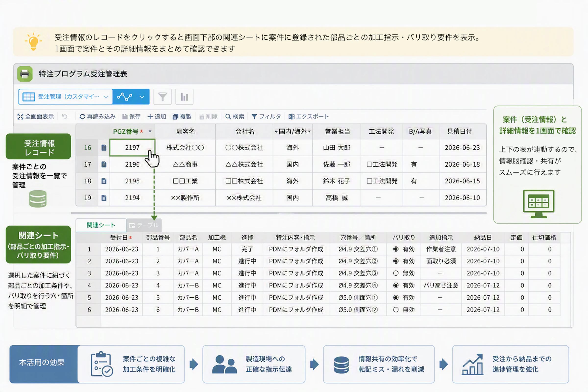Click 鈴木 花子 sales rep cell
The width and height of the screenshot is (588, 392).
[337, 181]
